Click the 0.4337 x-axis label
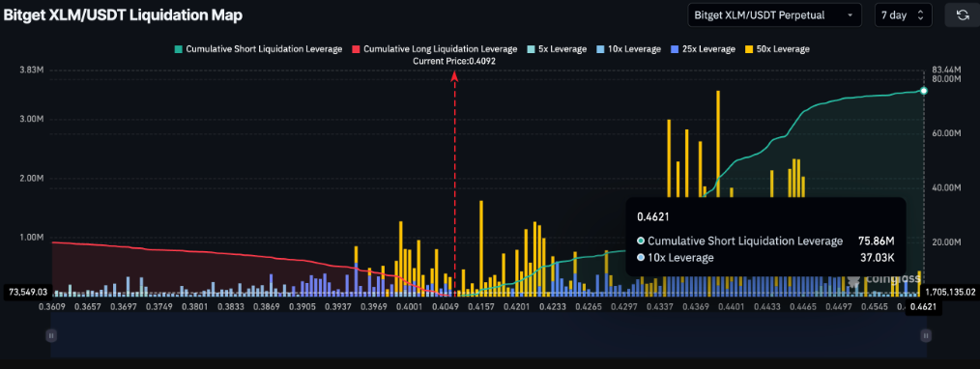Viewport: 980px width, 369px height. click(660, 306)
